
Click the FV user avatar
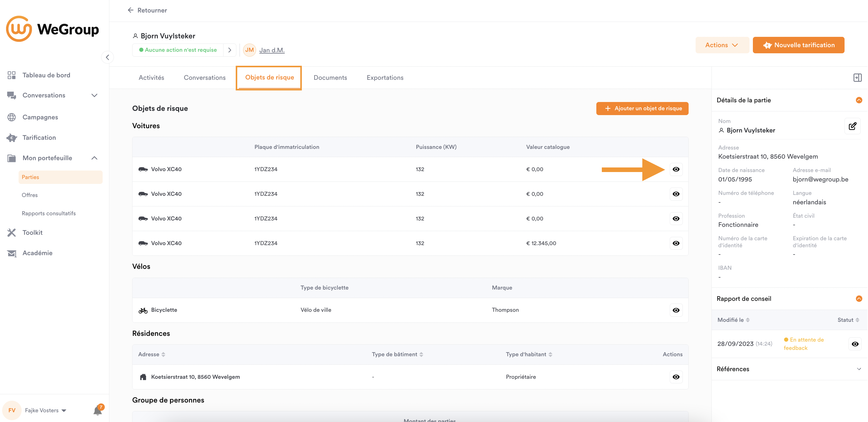click(x=12, y=410)
